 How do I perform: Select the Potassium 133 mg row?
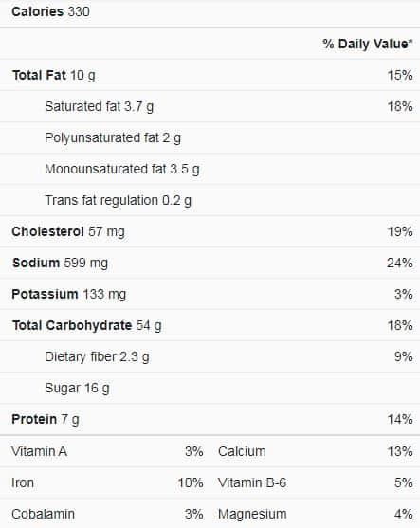210,294
